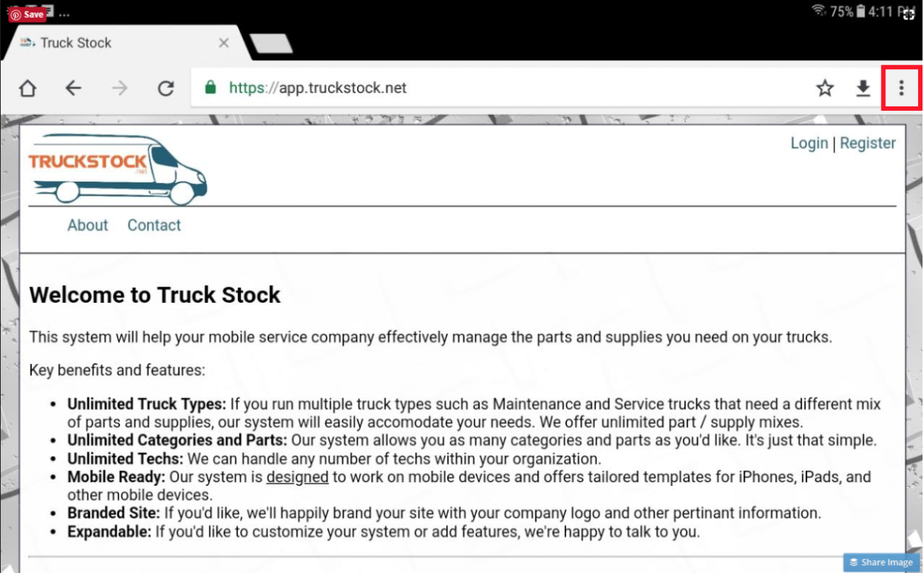Click the Pinterest Save button
This screenshot has height=573, width=924.
coord(26,13)
